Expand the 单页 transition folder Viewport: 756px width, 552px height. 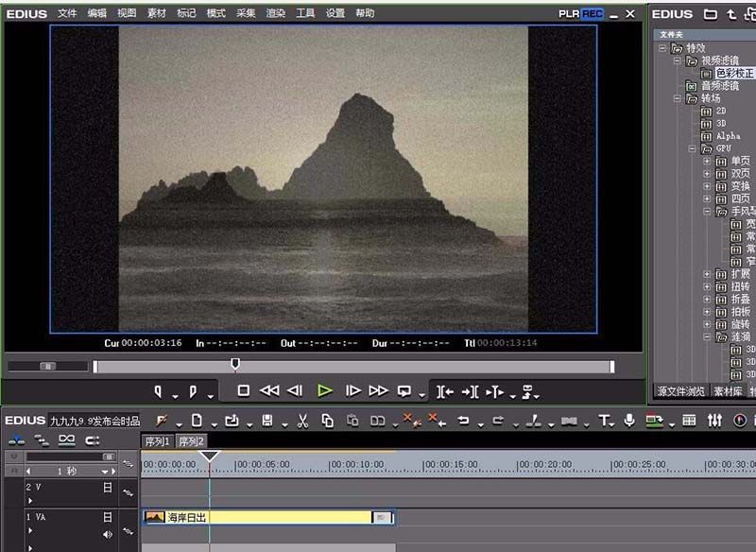707,161
